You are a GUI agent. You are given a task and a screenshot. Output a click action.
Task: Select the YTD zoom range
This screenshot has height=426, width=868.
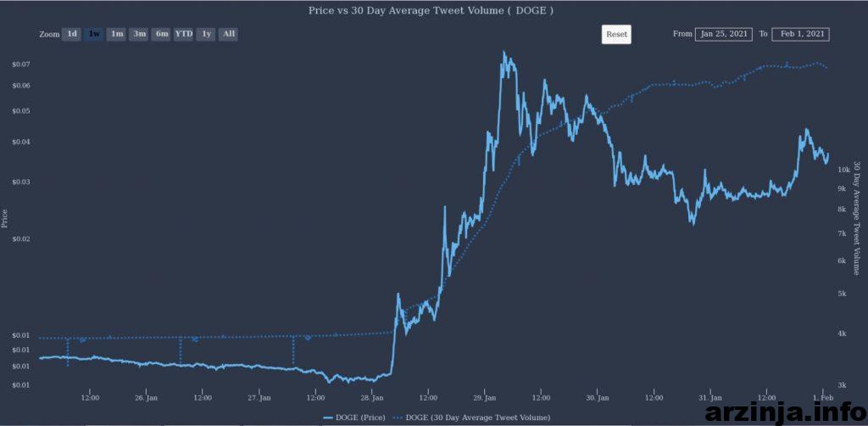click(x=184, y=34)
